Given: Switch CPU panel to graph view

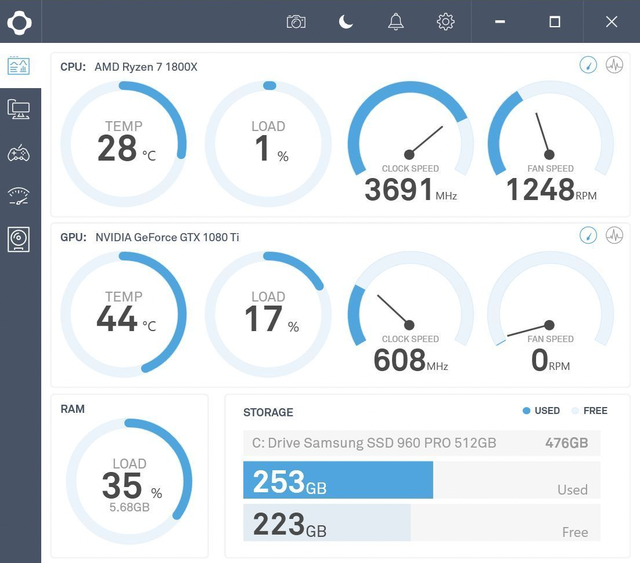Looking at the screenshot, I should 613,65.
